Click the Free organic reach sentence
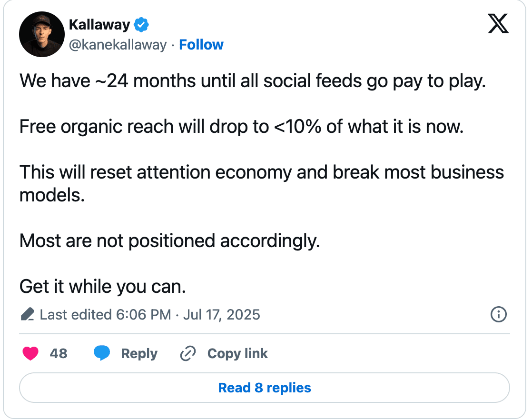This screenshot has height=420, width=532. coord(242,127)
